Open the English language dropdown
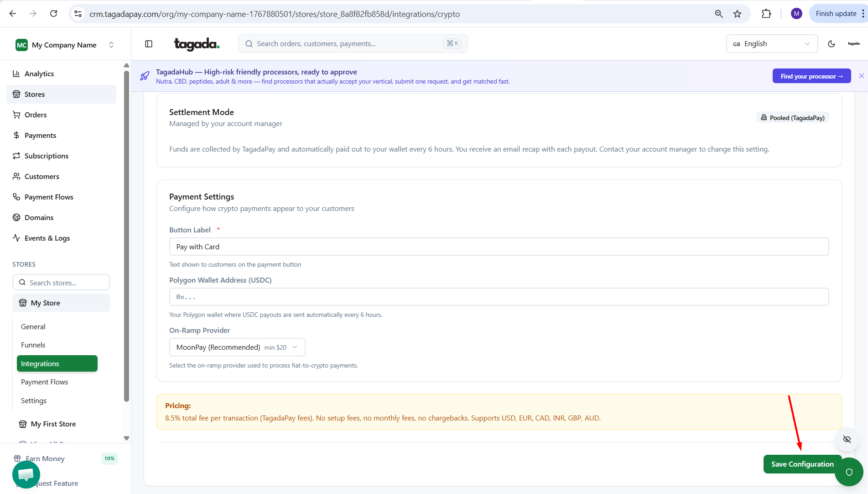 pos(771,44)
